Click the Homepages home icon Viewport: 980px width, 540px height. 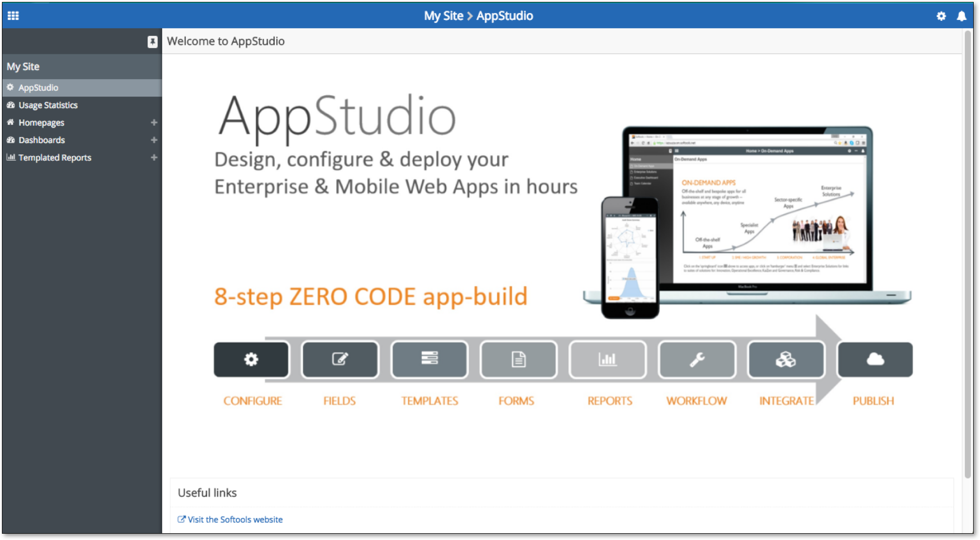(x=11, y=122)
